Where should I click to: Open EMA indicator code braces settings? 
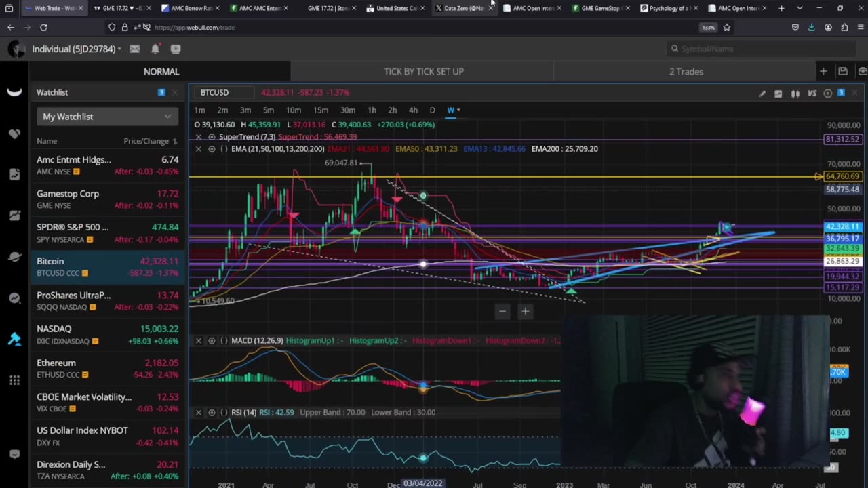pyautogui.click(x=224, y=148)
